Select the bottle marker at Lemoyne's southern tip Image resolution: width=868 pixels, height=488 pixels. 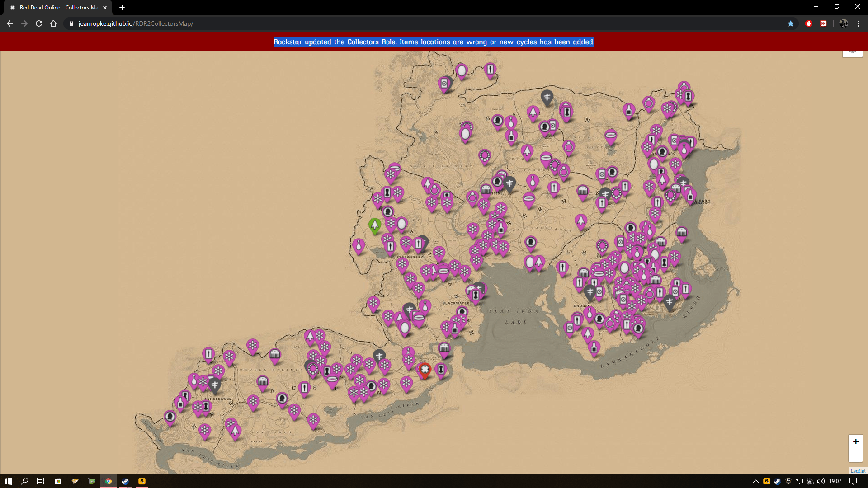[x=594, y=348]
